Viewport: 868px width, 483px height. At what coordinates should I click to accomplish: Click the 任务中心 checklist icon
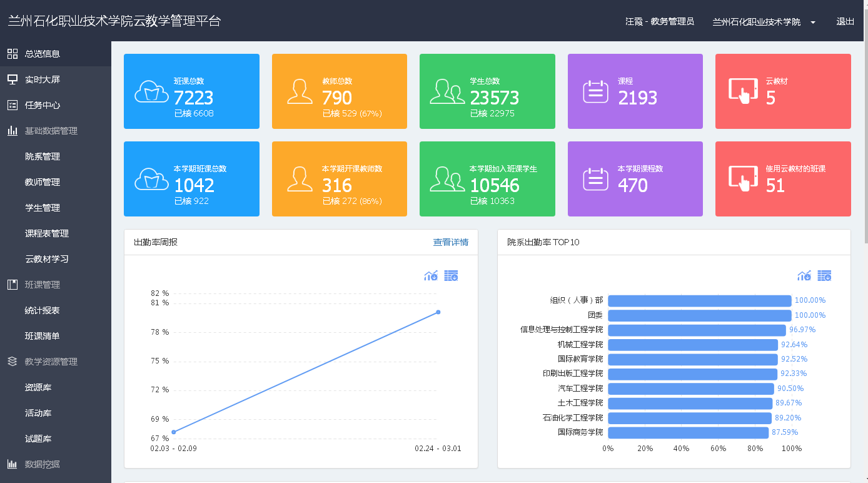coord(13,105)
